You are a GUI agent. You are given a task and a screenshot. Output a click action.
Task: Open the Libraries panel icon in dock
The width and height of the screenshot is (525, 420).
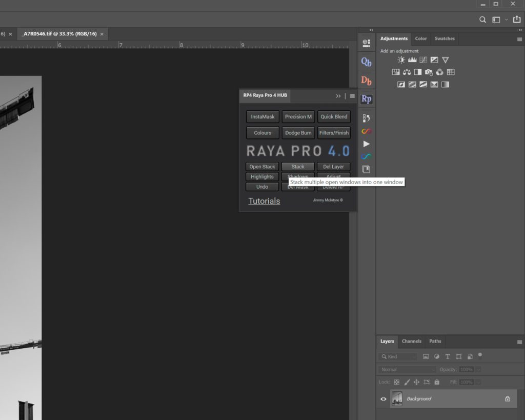point(366,169)
